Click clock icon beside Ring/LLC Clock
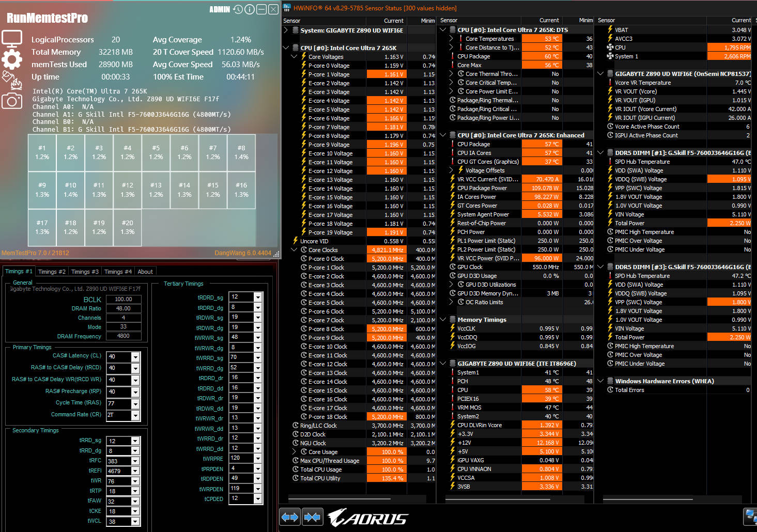Image resolution: width=757 pixels, height=532 pixels. [296, 426]
